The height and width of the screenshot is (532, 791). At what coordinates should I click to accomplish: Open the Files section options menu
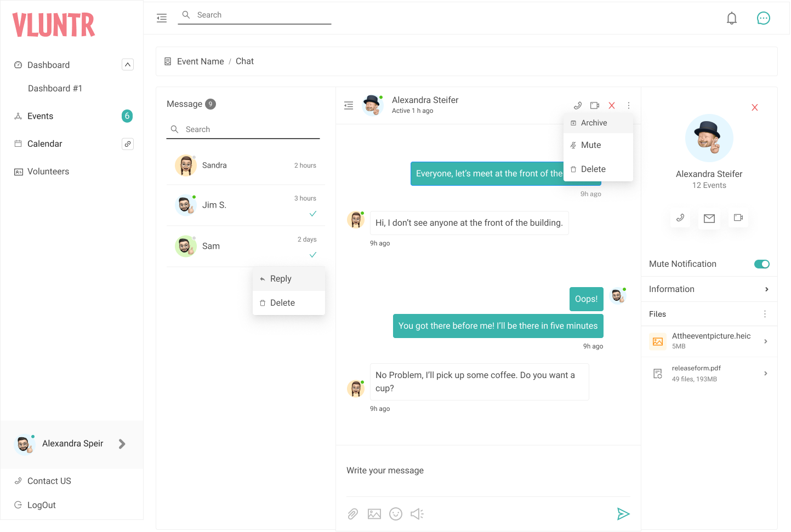point(765,314)
